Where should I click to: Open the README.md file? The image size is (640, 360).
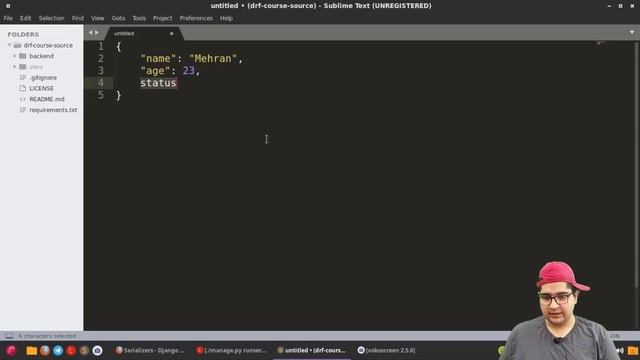tap(47, 99)
